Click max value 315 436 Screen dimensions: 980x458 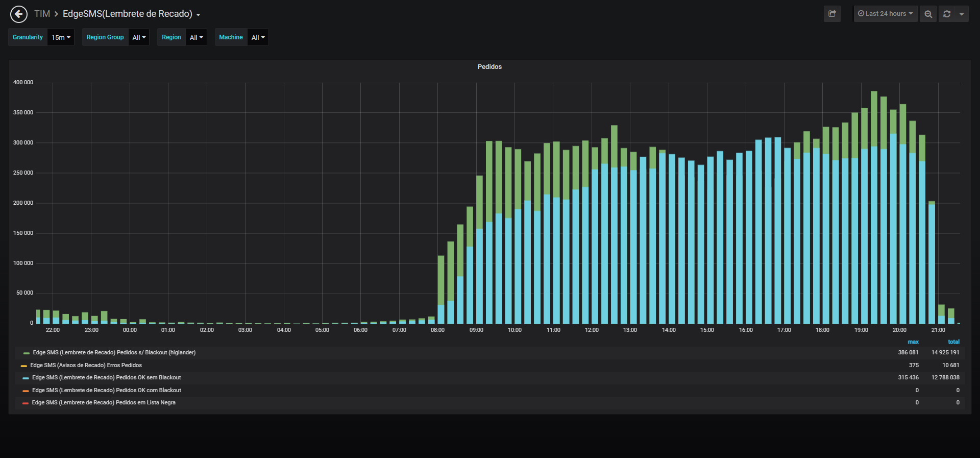tap(908, 377)
